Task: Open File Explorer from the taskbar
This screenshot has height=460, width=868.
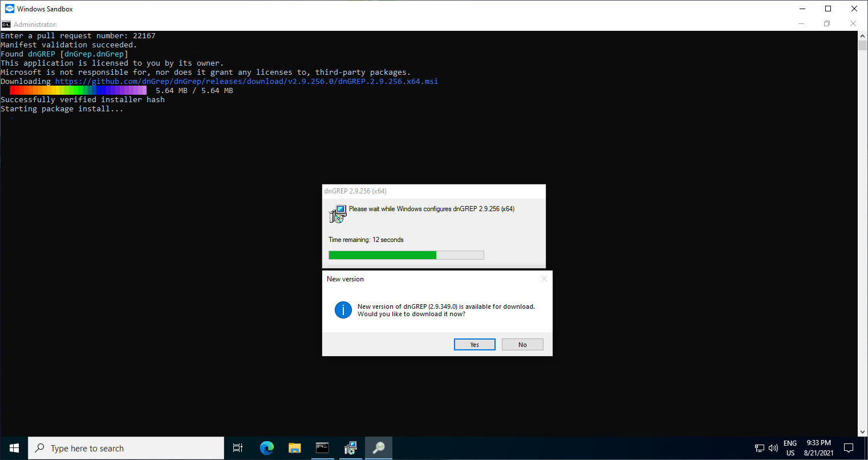Action: tap(294, 448)
